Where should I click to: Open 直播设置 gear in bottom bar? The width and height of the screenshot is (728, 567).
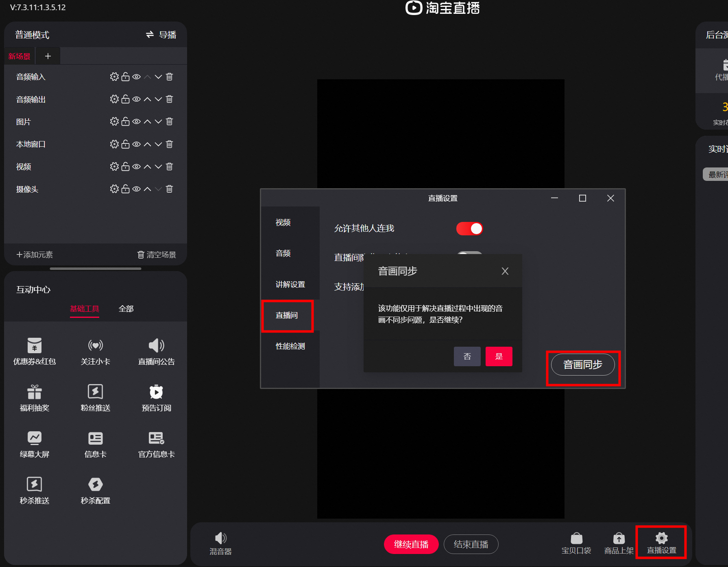coord(662,543)
